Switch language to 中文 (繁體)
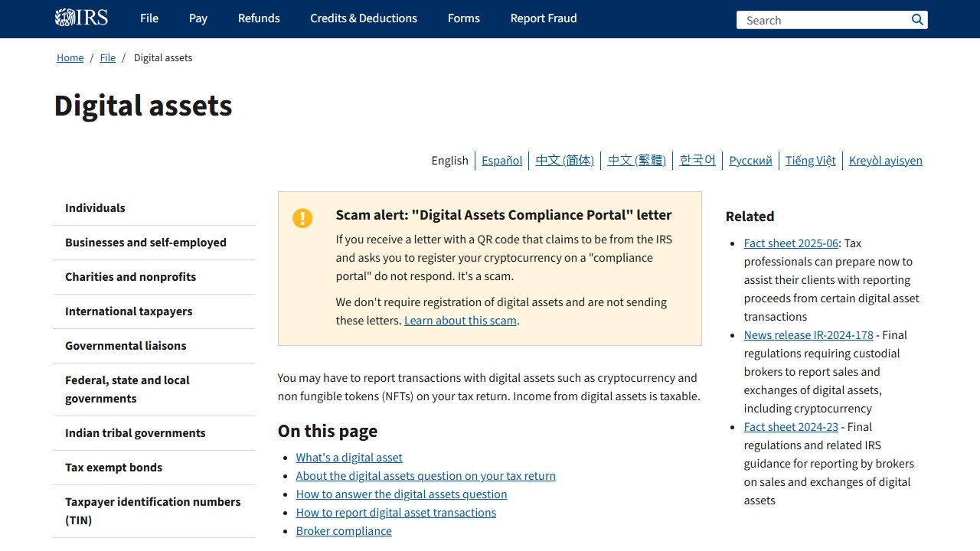This screenshot has width=980, height=551. pyautogui.click(x=637, y=160)
